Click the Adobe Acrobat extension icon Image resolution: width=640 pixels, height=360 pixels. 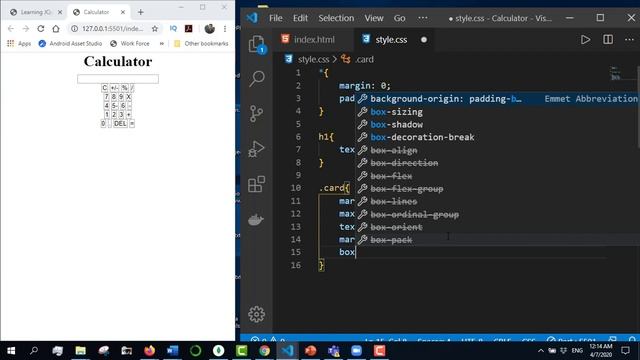189,29
